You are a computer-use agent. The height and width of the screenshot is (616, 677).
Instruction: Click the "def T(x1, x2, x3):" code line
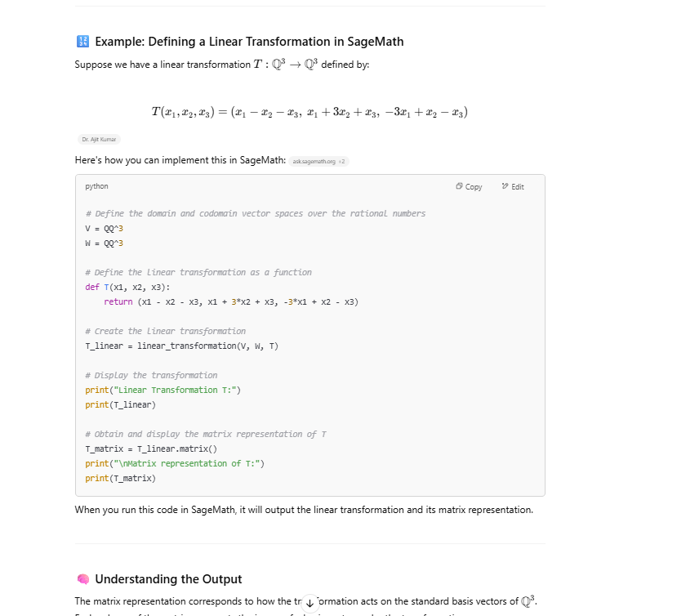point(127,287)
